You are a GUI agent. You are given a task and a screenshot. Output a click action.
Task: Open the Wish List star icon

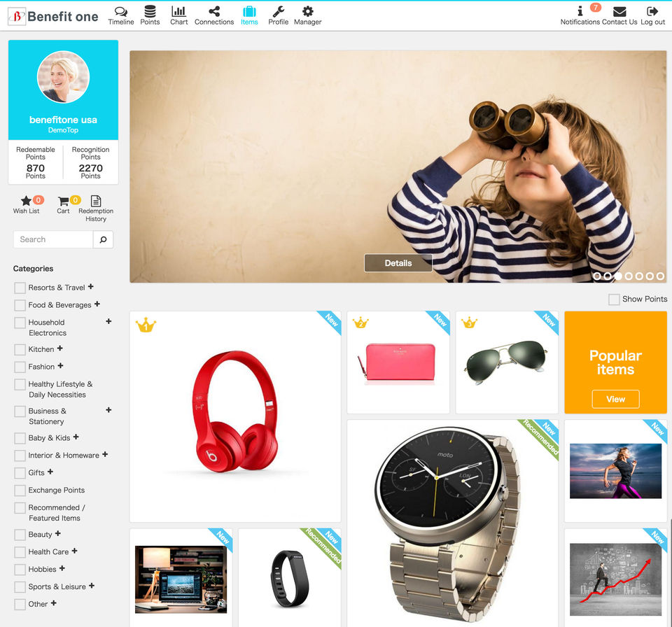(x=26, y=201)
